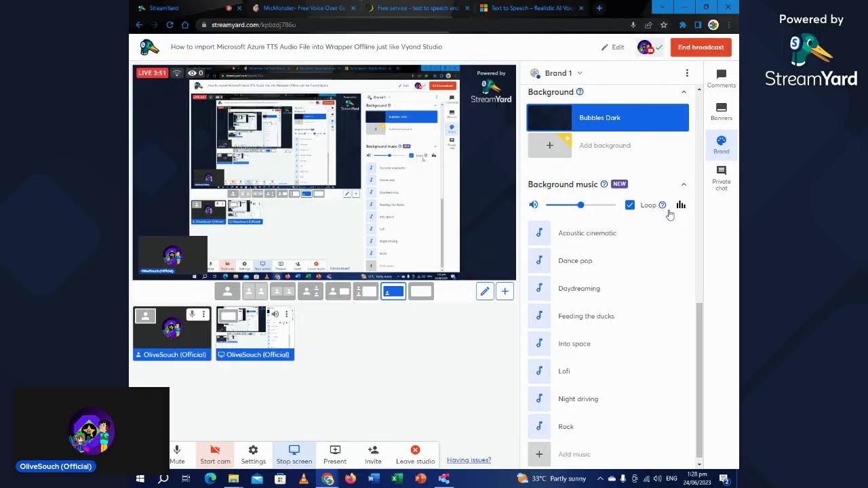
Task: Play the Night driving track
Action: coord(608,399)
